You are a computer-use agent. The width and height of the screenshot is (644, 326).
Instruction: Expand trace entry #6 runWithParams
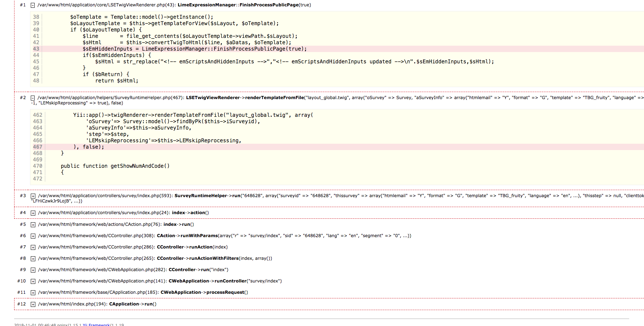pyautogui.click(x=33, y=236)
